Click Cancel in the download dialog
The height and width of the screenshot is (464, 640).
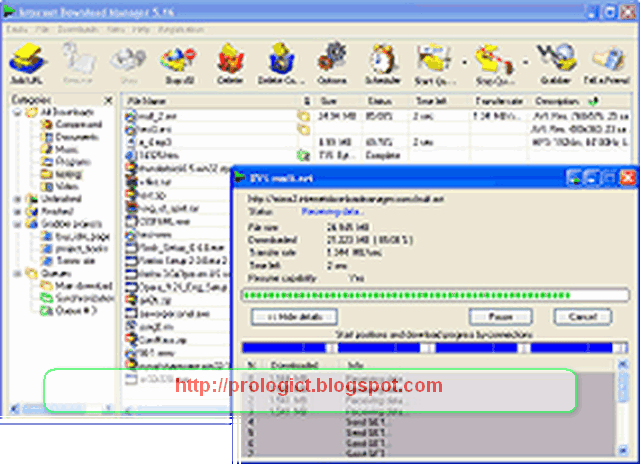(x=582, y=317)
